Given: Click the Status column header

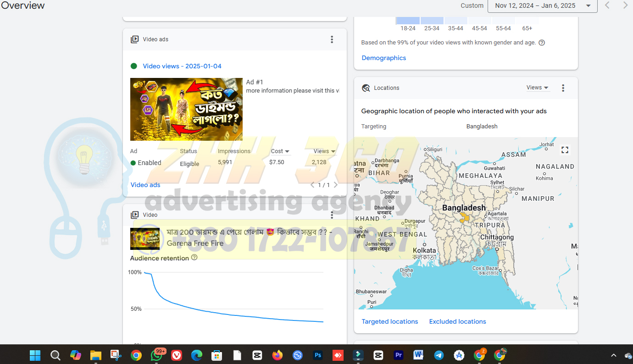Looking at the screenshot, I should pos(189,151).
